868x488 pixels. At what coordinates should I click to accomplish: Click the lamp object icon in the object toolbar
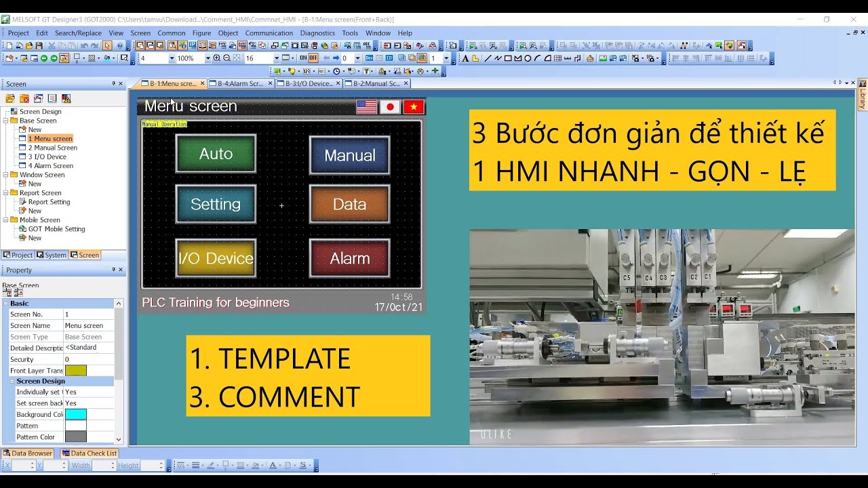coord(292,71)
